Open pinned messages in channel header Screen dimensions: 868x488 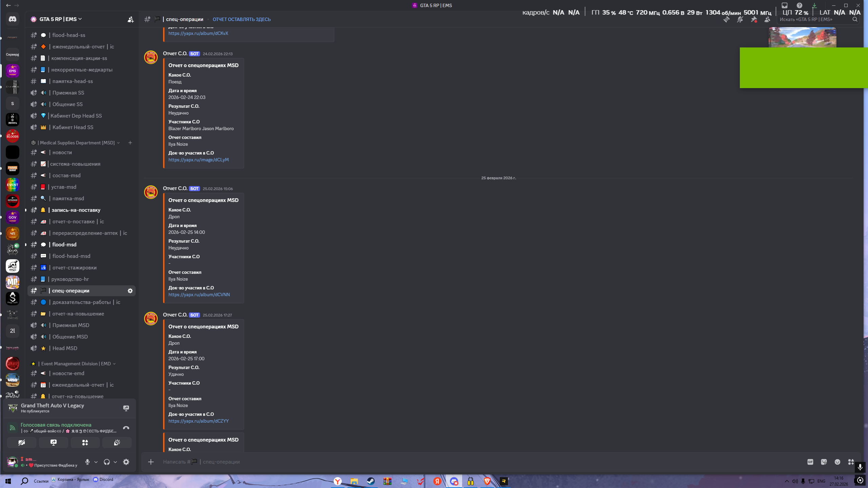tap(753, 20)
